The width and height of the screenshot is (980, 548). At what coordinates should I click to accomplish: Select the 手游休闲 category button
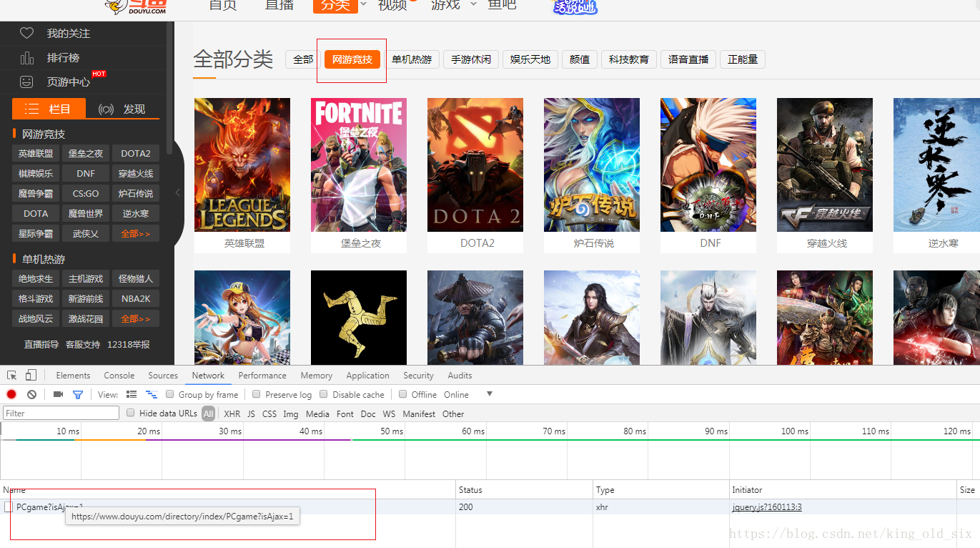pos(471,59)
